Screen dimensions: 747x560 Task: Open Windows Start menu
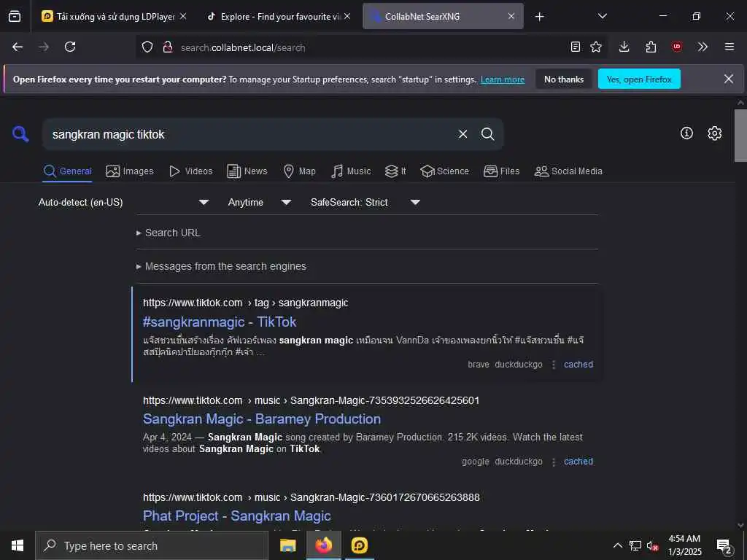coord(18,545)
